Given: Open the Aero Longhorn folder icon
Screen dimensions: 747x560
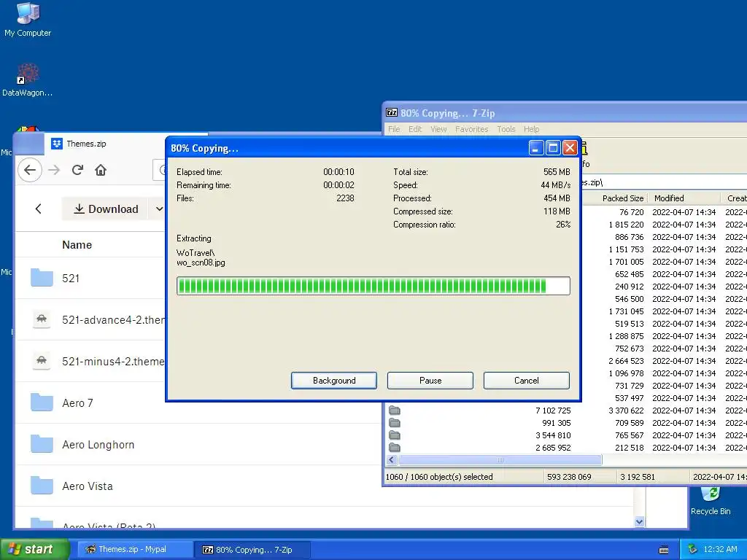Looking at the screenshot, I should click(x=42, y=444).
